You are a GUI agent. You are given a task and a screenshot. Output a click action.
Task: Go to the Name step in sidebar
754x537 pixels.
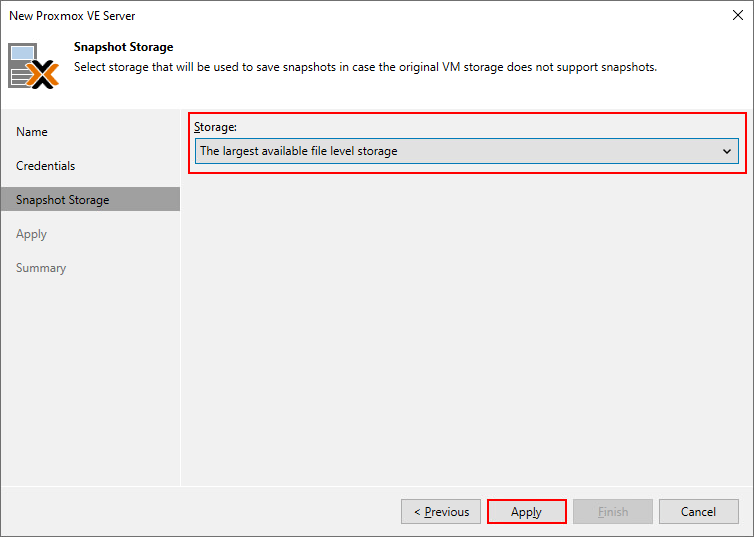pyautogui.click(x=32, y=132)
